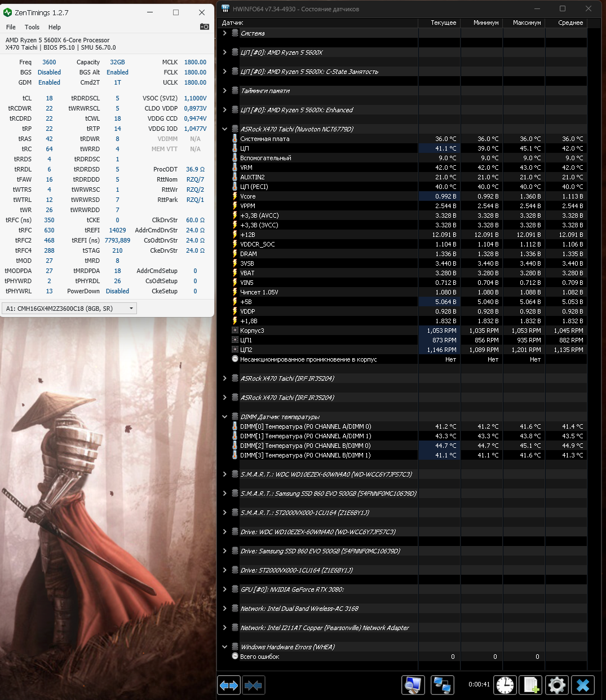Select the Всего ошибок row icon

click(x=235, y=657)
